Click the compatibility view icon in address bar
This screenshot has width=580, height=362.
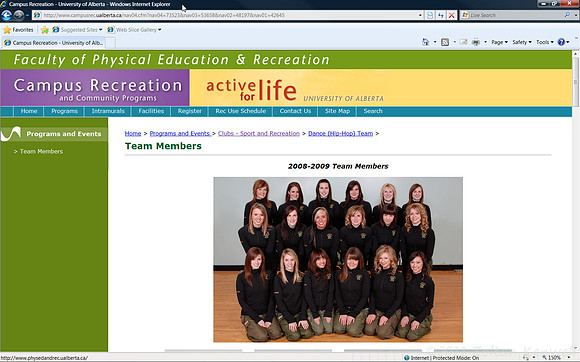(430, 15)
